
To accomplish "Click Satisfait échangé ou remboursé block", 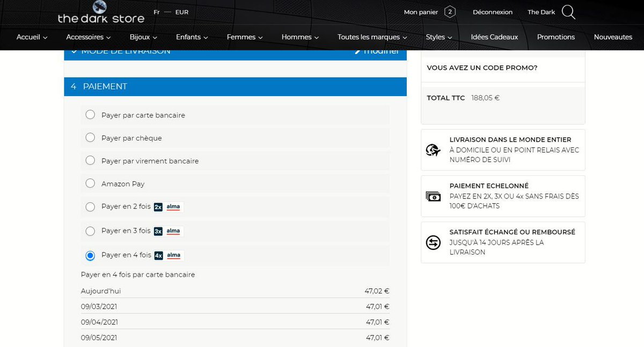I will [503, 242].
